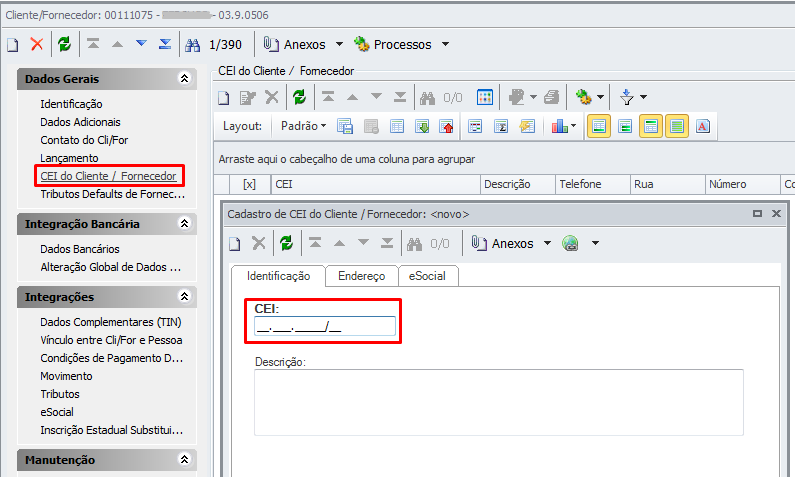Collapse the Manutenção section
Image resolution: width=795 pixels, height=477 pixels.
[185, 460]
